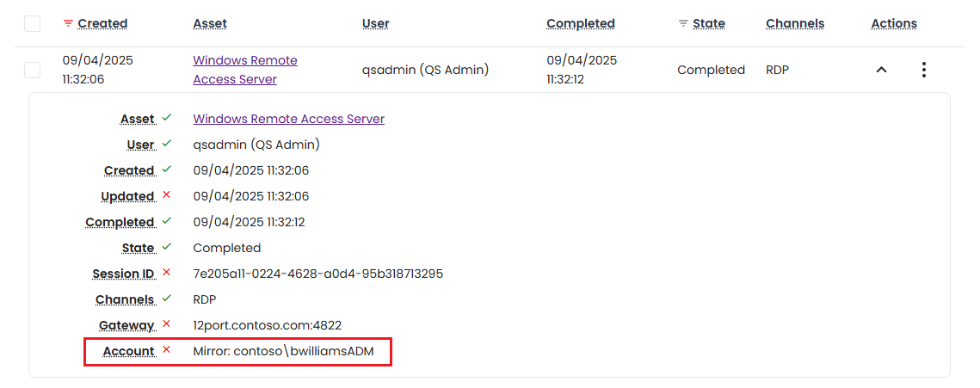The height and width of the screenshot is (388, 980).
Task: Click the green check next to Channels
Action: (x=166, y=299)
